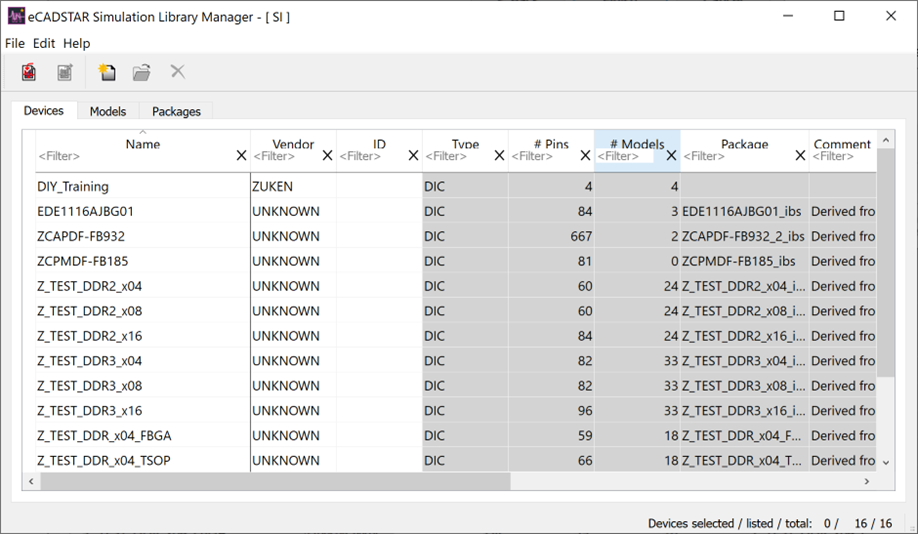Sort by the Type column header
The image size is (918, 534).
pyautogui.click(x=465, y=144)
